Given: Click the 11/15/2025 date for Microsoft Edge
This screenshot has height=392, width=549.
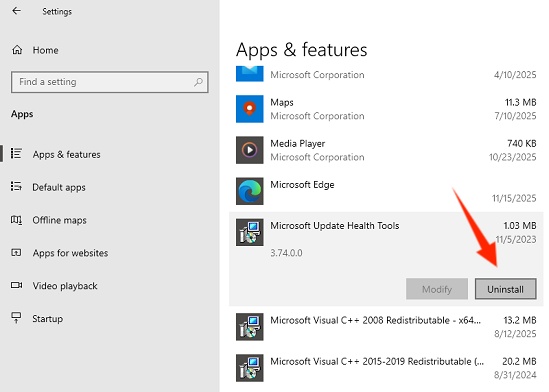Looking at the screenshot, I should 514,198.
